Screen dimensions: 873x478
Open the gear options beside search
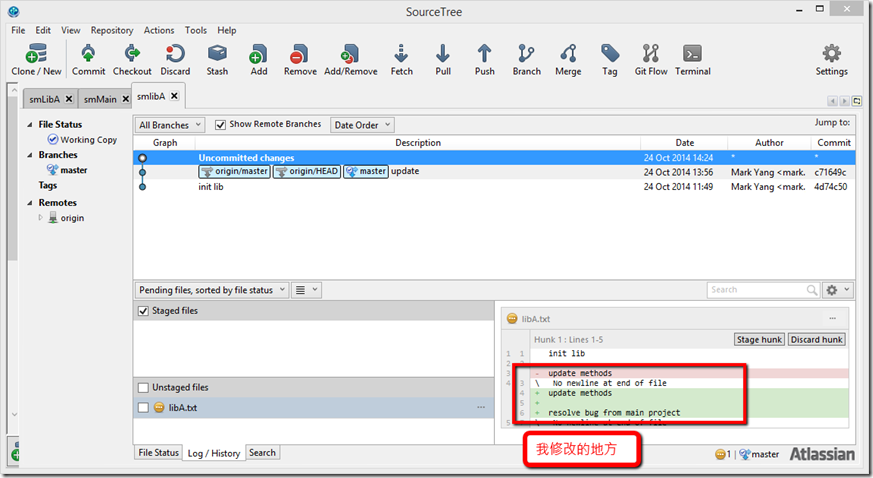(x=837, y=290)
